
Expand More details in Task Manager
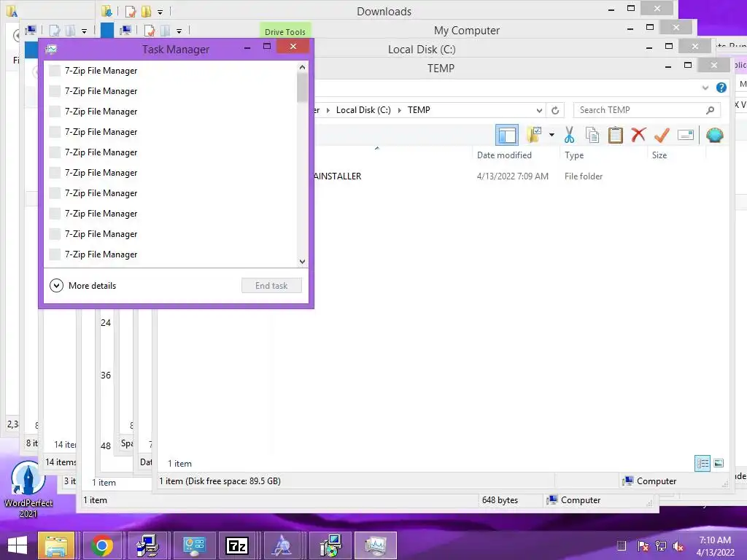click(x=83, y=286)
